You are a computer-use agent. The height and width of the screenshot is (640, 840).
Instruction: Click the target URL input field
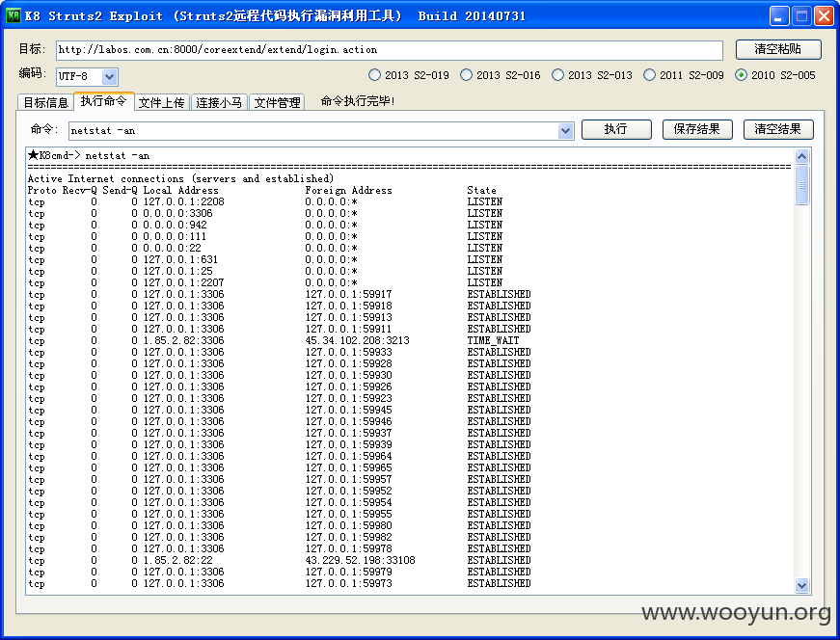(389, 50)
